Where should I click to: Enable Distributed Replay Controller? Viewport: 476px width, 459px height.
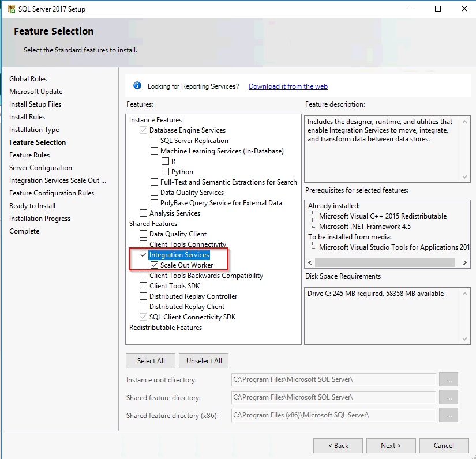click(x=143, y=296)
